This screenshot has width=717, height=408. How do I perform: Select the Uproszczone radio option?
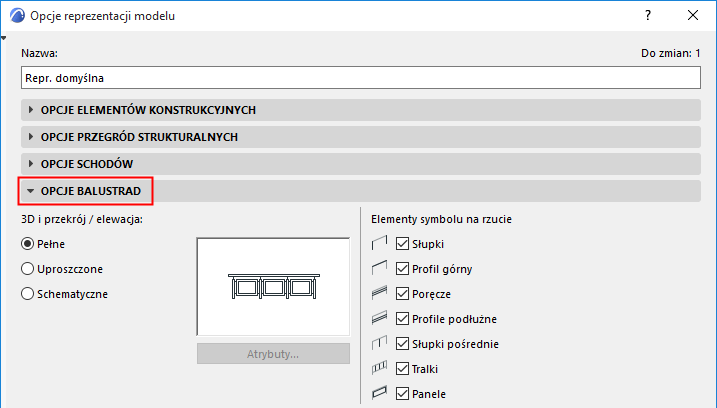tap(28, 269)
